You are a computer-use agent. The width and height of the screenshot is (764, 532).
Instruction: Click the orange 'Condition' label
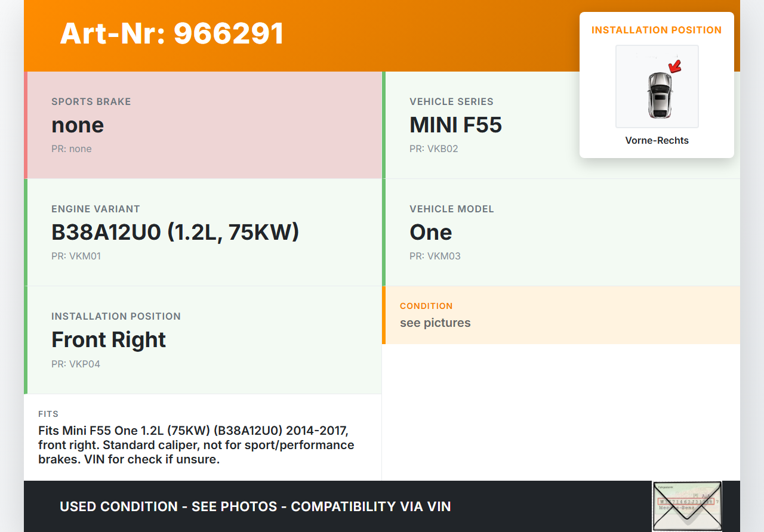[x=426, y=306]
